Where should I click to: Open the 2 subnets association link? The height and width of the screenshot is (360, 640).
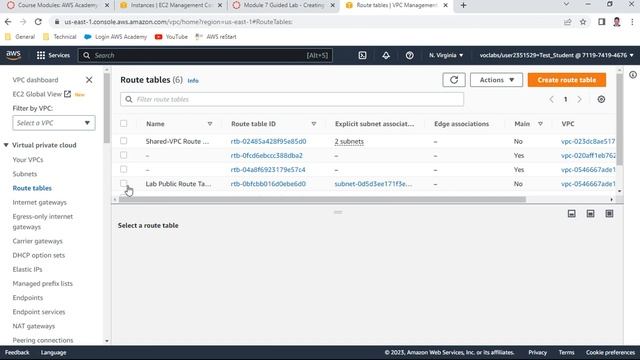349,141
